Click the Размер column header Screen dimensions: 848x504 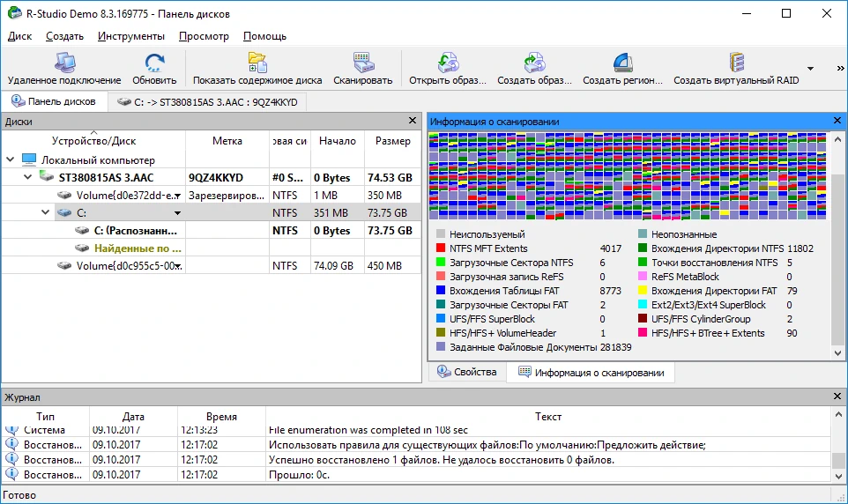tap(392, 141)
